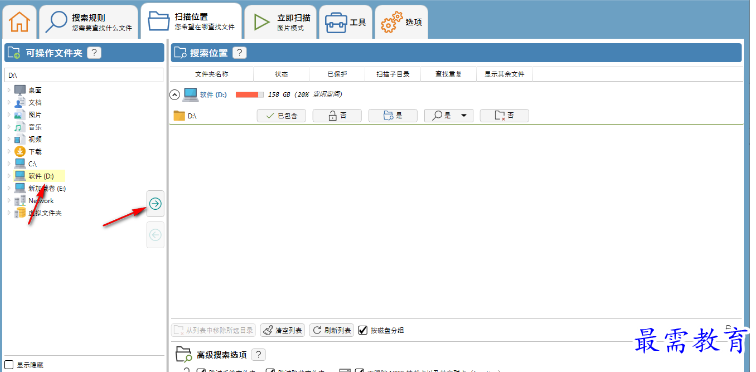Click help button beside 高级搜索选项
The image size is (756, 372).
[258, 355]
